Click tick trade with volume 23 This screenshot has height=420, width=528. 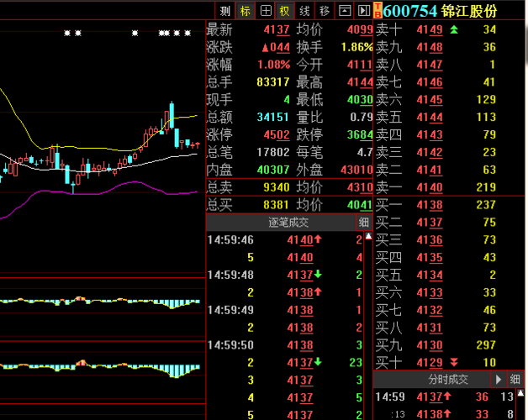click(285, 362)
